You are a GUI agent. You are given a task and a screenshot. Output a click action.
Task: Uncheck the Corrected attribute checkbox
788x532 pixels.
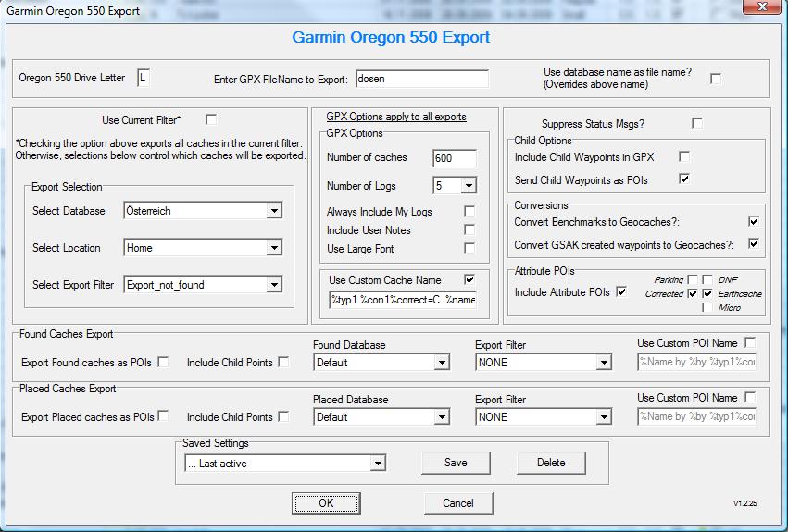coord(693,293)
